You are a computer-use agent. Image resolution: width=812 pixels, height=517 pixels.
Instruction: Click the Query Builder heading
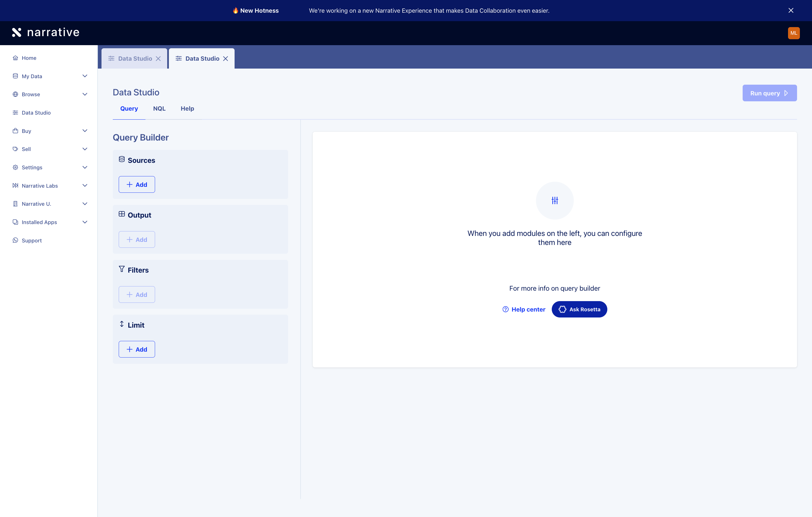(x=141, y=137)
